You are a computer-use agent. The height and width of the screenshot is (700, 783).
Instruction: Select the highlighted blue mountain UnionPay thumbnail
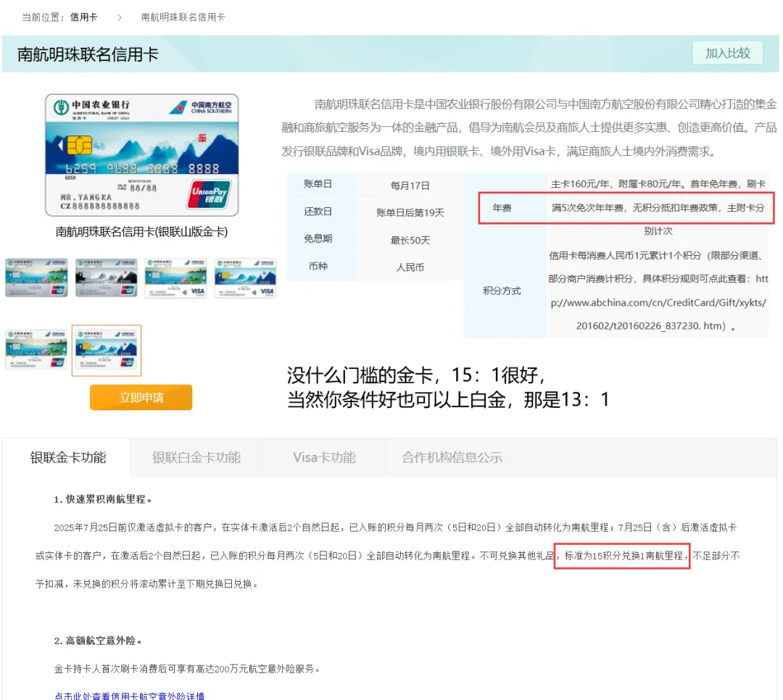(x=107, y=350)
